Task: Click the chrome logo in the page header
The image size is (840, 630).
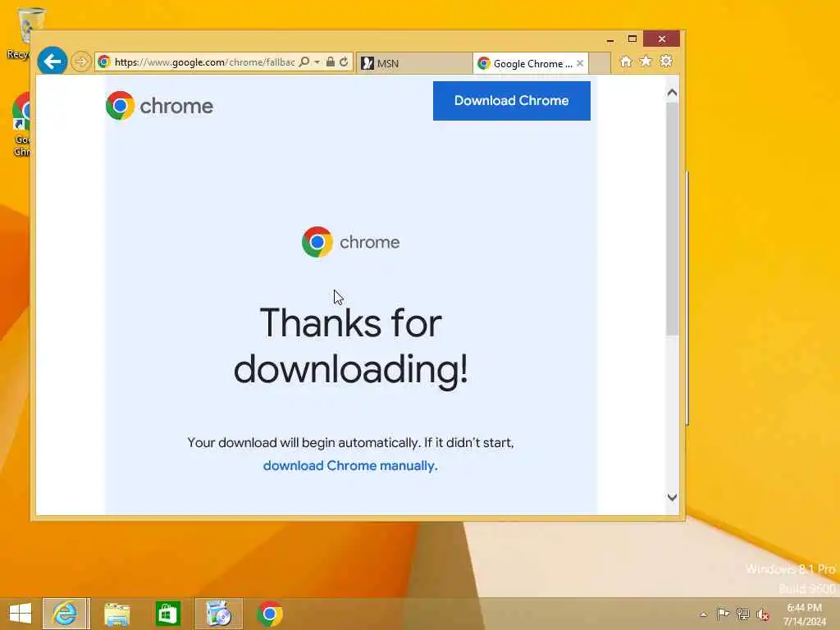Action: tap(160, 106)
